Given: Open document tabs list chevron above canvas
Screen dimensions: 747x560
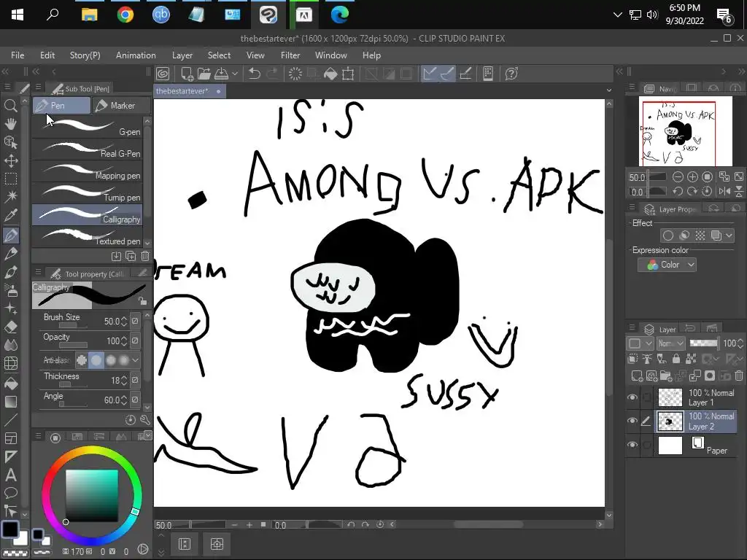Looking at the screenshot, I should coord(609,90).
